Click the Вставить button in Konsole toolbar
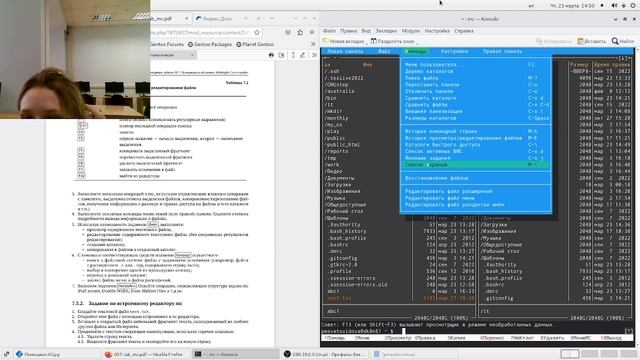The image size is (640, 360). (591, 41)
